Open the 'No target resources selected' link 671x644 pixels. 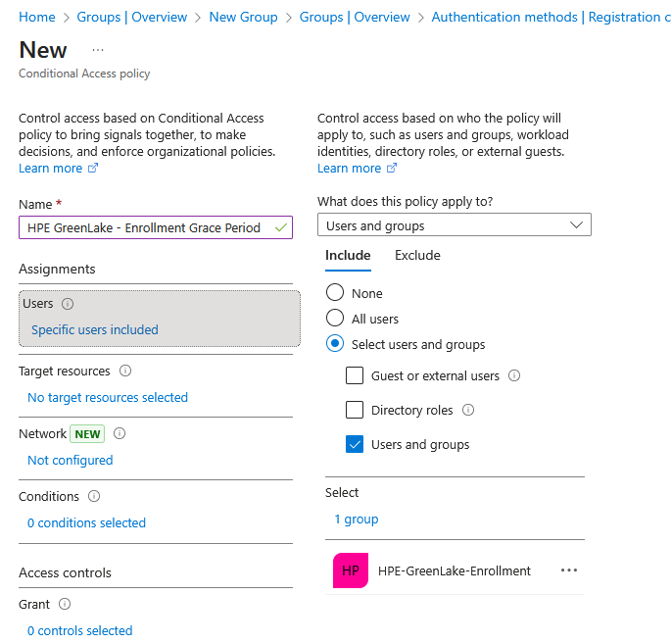click(x=108, y=397)
